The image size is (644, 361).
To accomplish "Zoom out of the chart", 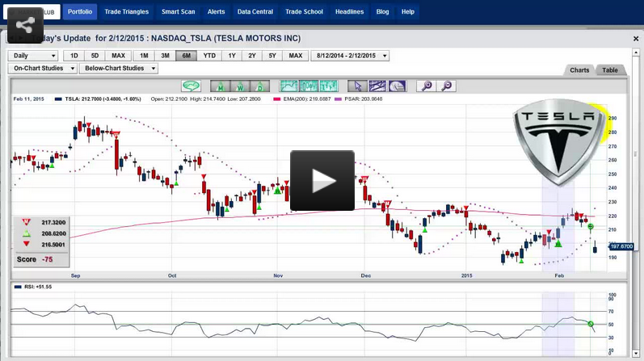I will point(446,86).
